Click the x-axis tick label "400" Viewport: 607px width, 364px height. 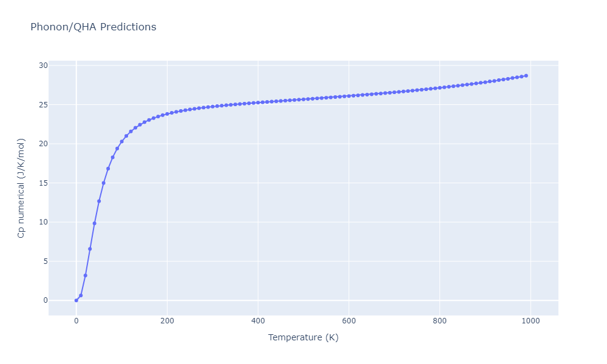258,321
